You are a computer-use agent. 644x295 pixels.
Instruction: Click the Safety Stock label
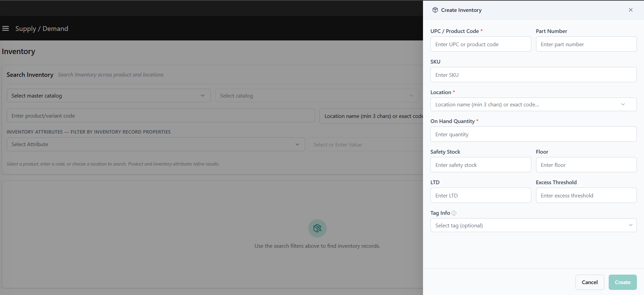click(x=445, y=152)
